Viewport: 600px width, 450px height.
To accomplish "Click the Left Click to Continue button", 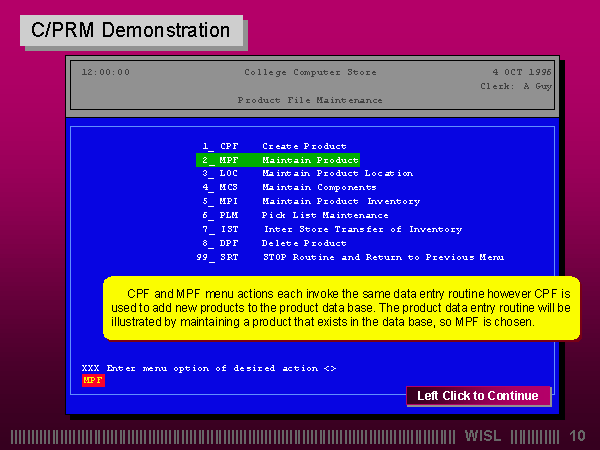I will [477, 396].
